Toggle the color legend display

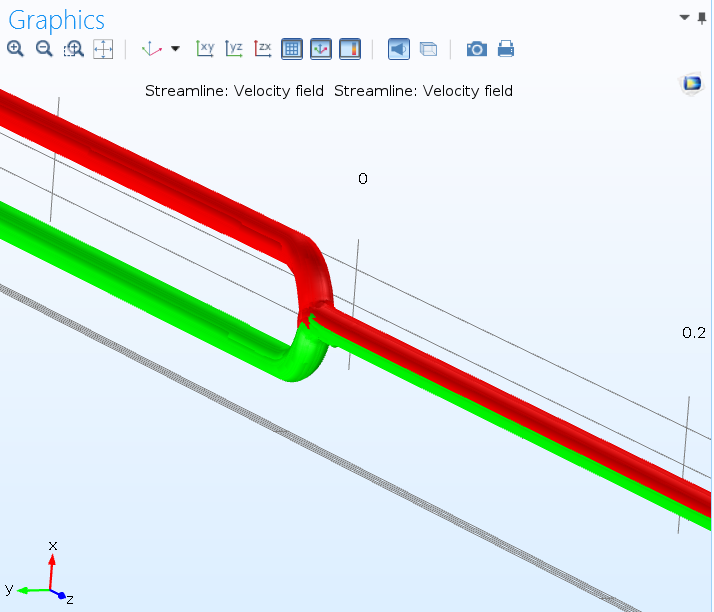tap(350, 48)
